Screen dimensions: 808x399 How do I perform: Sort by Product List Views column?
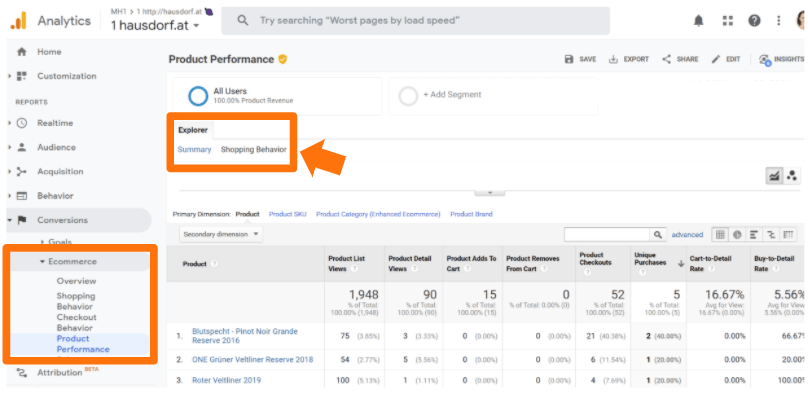click(x=346, y=263)
